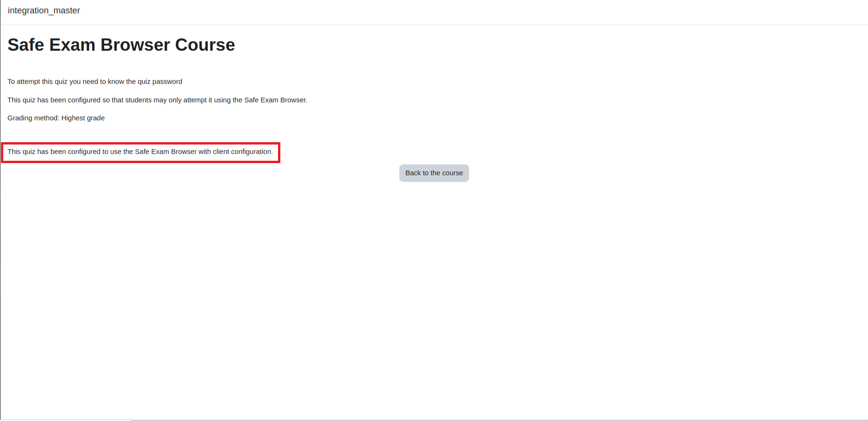This screenshot has height=421, width=868.
Task: Click the 'Back to the course' button
Action: (434, 173)
